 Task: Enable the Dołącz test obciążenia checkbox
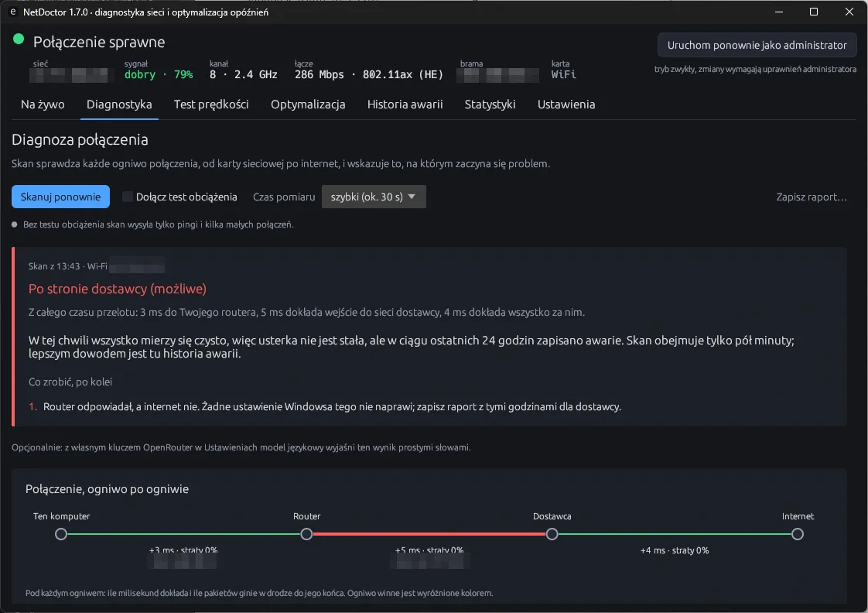128,197
